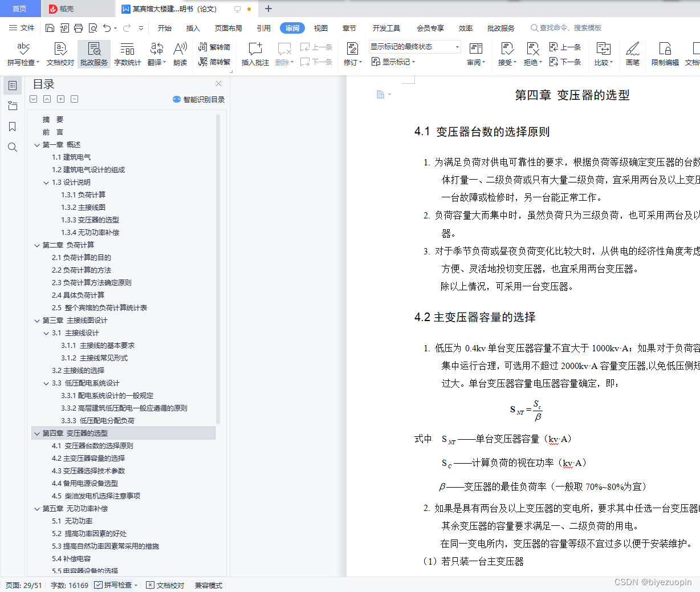This screenshot has height=592, width=700.
Task: Click the print icon in quick access bar
Action: 78,28
